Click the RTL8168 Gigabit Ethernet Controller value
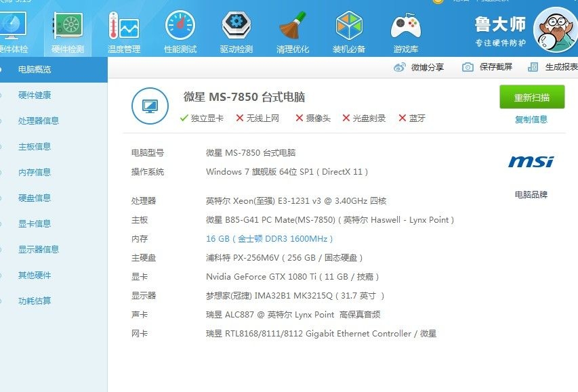The image size is (578, 392). (x=321, y=334)
